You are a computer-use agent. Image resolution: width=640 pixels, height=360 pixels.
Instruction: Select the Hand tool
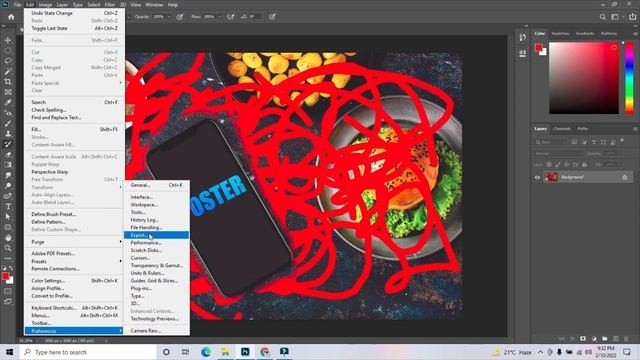8,238
